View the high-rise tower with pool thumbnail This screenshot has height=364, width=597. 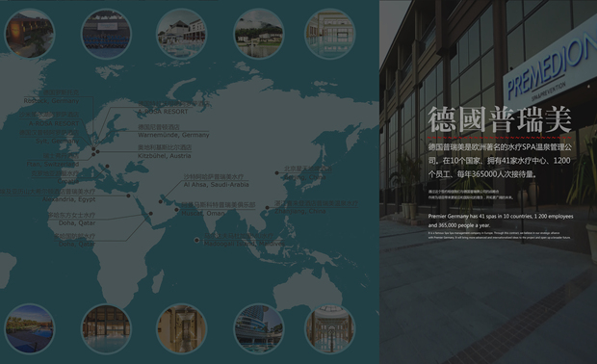pyautogui.click(x=259, y=328)
